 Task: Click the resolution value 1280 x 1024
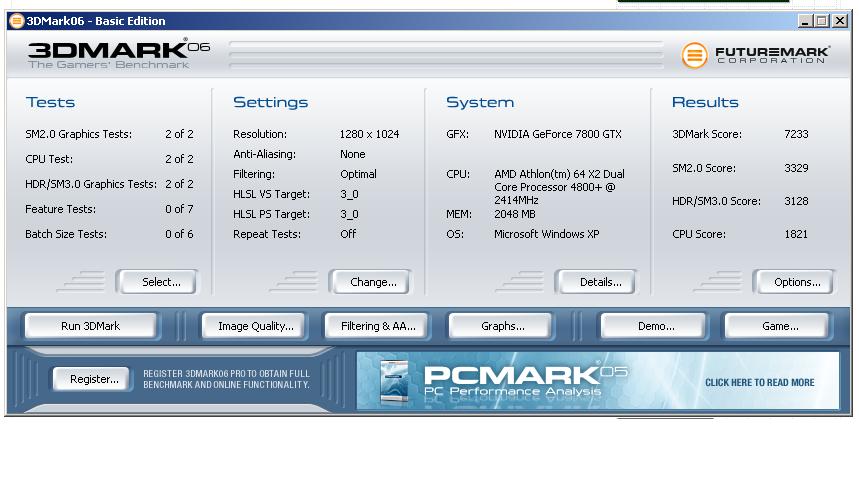coord(369,134)
